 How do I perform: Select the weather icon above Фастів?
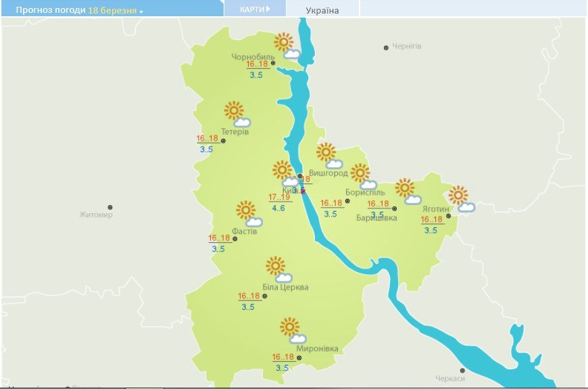click(249, 214)
